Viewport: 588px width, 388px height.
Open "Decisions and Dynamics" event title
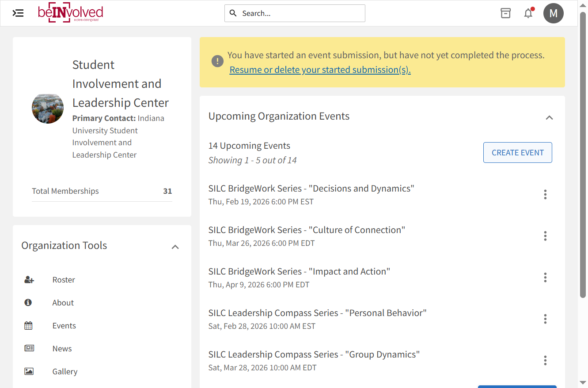[x=311, y=188]
